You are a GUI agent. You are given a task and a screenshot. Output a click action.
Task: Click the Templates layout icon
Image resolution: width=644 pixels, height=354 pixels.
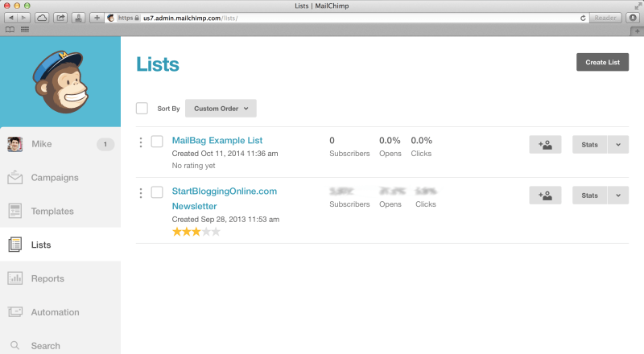click(15, 211)
